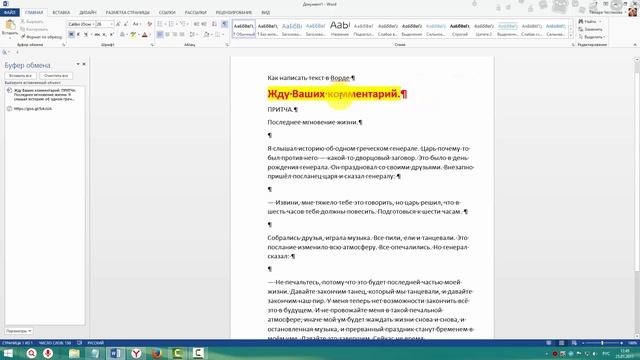Decrease paragraph indent
Screen dimensions: 640x360
196,24
